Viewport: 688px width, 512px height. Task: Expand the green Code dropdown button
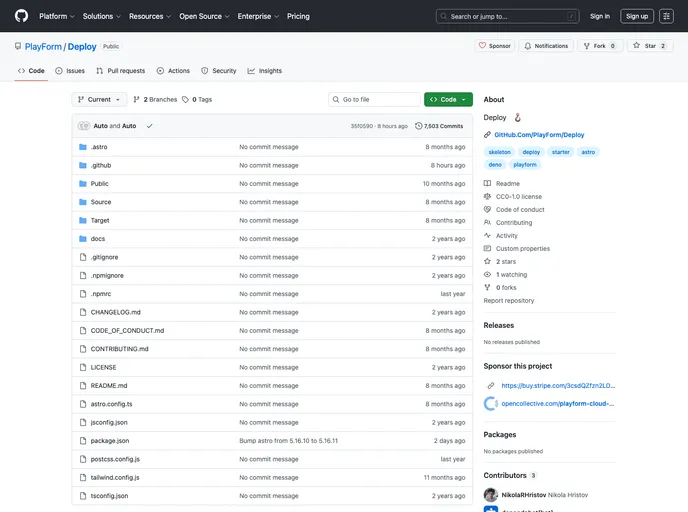click(x=448, y=100)
